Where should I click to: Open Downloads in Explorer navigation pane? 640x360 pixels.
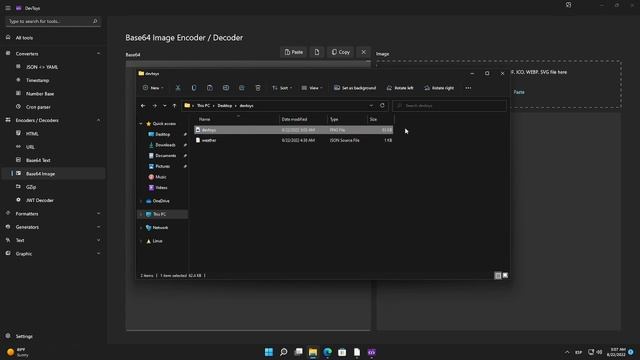[x=165, y=145]
